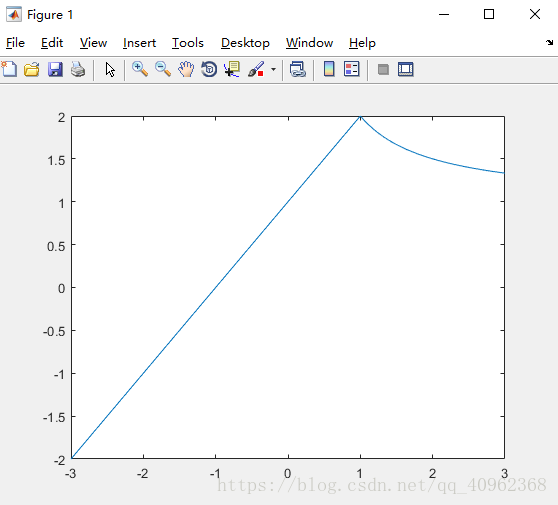
Task: Open the Desktop menu
Action: click(245, 43)
